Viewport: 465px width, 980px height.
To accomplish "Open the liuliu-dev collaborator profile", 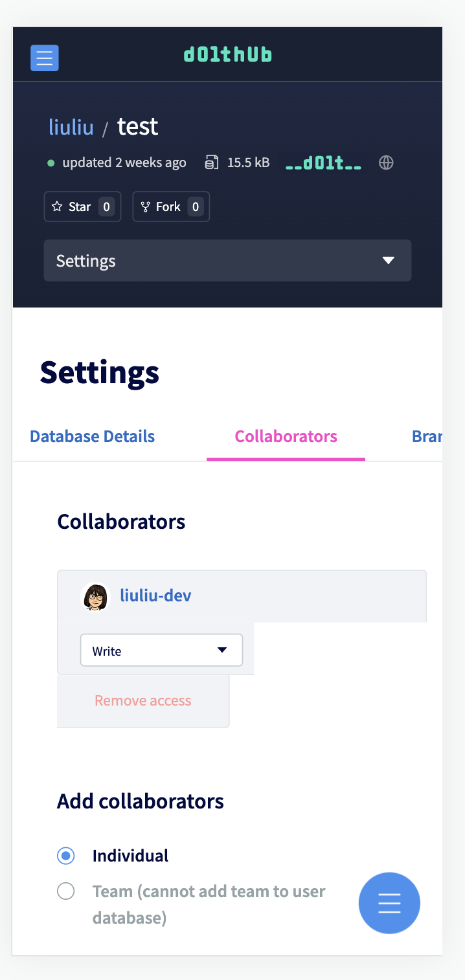I will coord(155,595).
